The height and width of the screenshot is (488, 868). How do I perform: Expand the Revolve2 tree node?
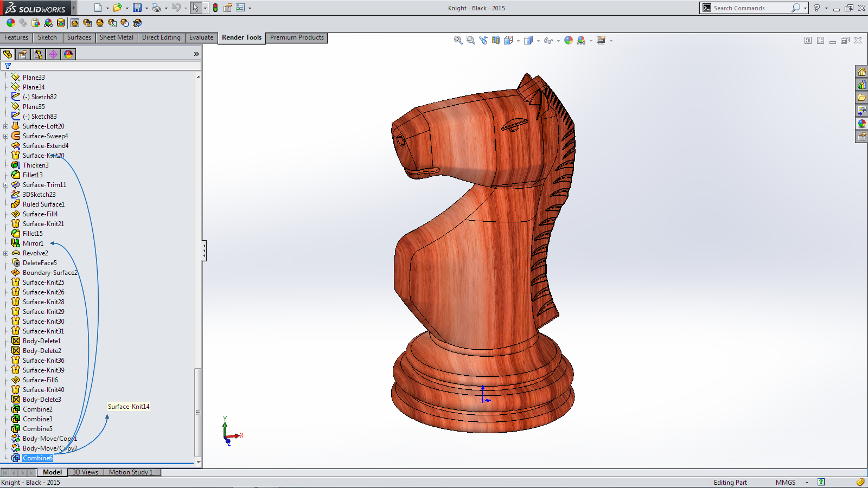point(6,253)
